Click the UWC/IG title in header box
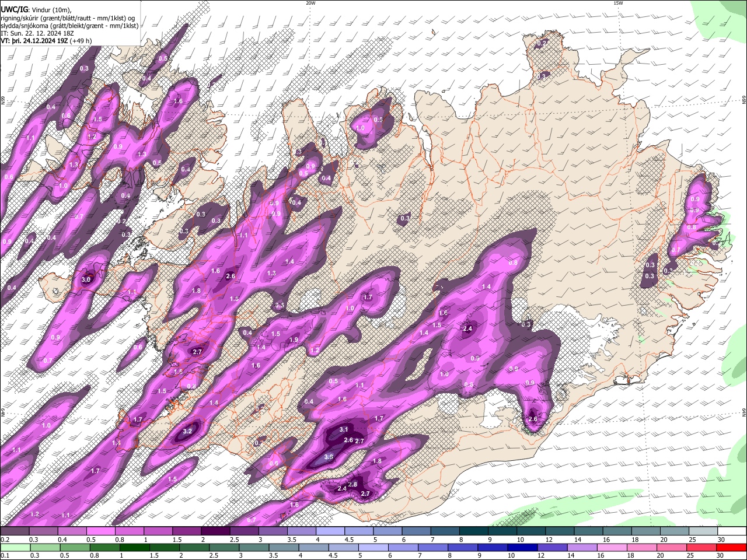Viewport: 747px width, 560px height. pyautogui.click(x=14, y=9)
